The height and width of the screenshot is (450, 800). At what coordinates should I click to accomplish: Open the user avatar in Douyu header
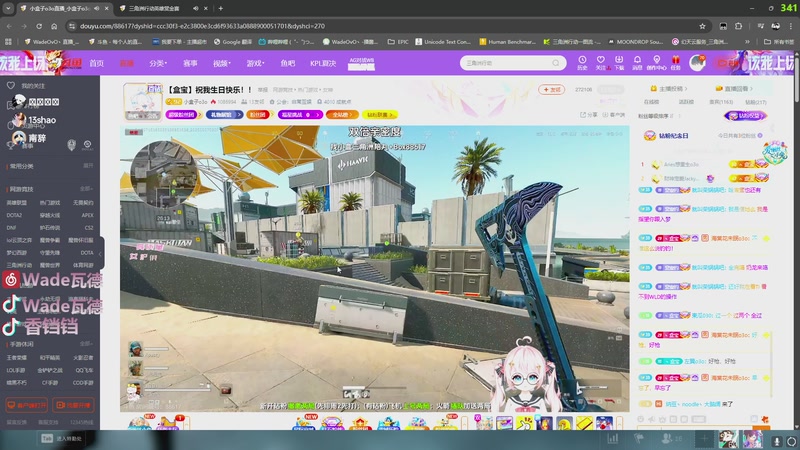(x=697, y=63)
